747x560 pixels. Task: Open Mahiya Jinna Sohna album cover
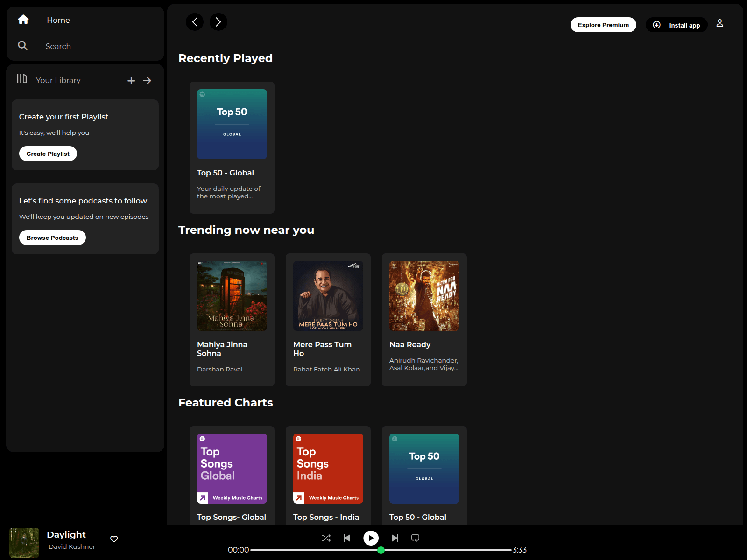pyautogui.click(x=232, y=296)
